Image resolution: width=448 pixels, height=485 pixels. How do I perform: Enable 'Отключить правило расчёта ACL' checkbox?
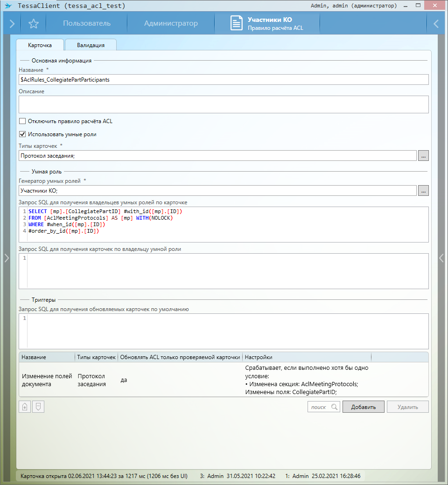[22, 121]
